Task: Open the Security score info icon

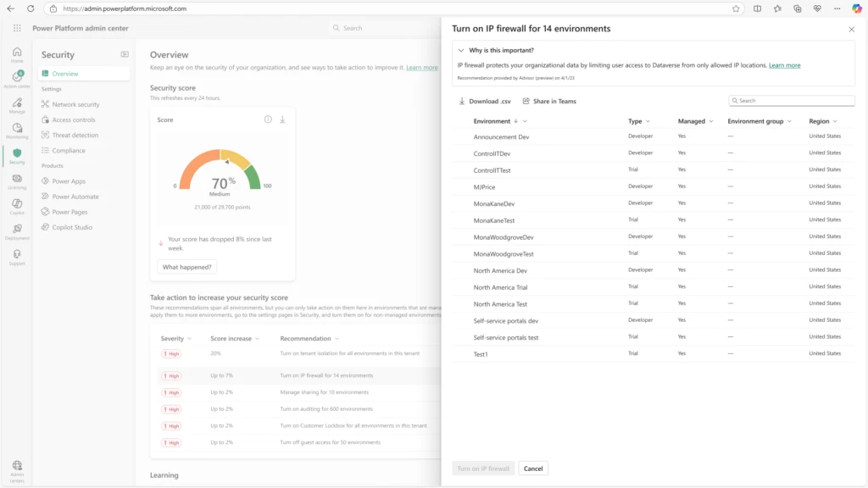Action: [x=266, y=119]
